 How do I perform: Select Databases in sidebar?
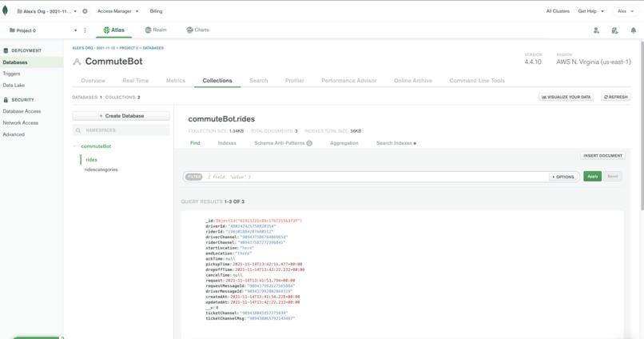click(x=32, y=62)
